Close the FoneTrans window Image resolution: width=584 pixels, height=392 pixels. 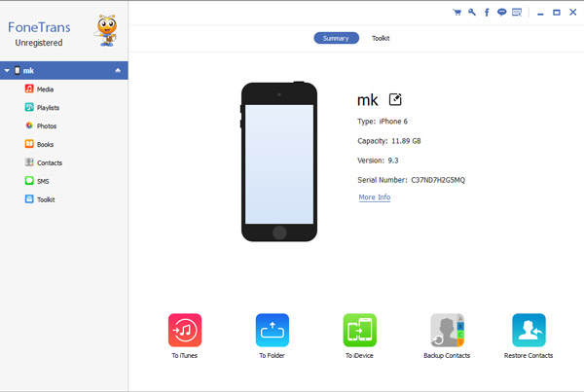point(573,13)
